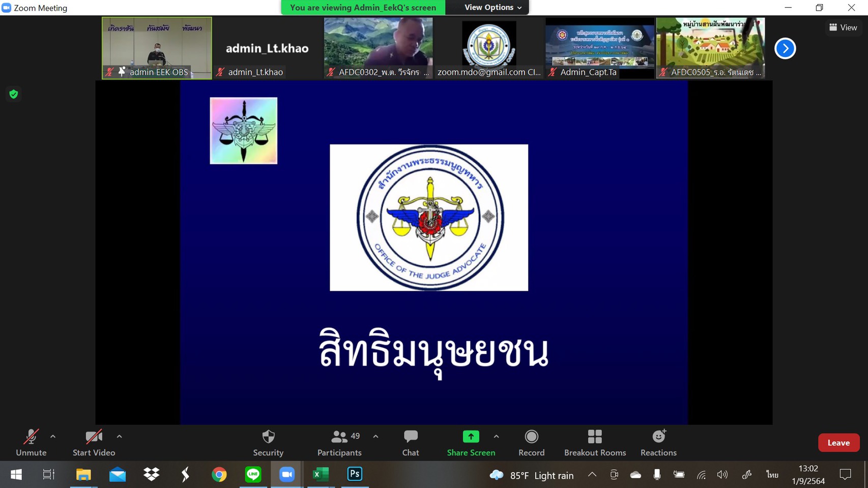Screen dimensions: 868x488
Task: Open audio options arrow next to Unmute
Action: pyautogui.click(x=53, y=436)
